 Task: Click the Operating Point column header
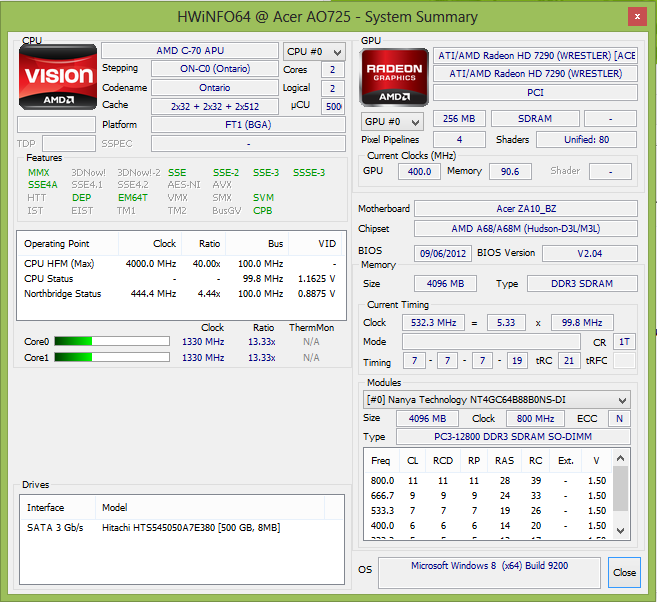tap(68, 244)
